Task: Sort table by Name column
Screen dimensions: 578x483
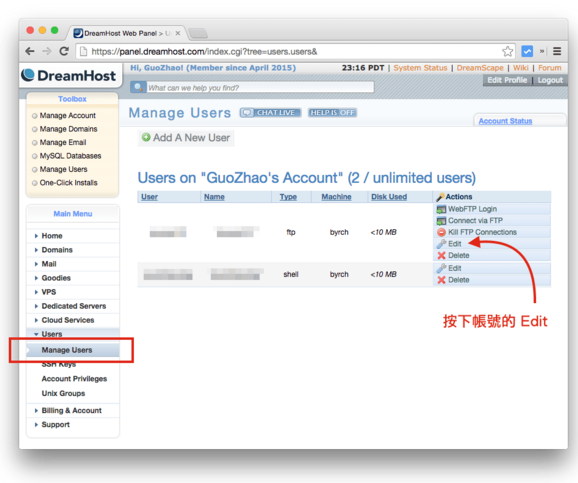Action: [x=214, y=197]
